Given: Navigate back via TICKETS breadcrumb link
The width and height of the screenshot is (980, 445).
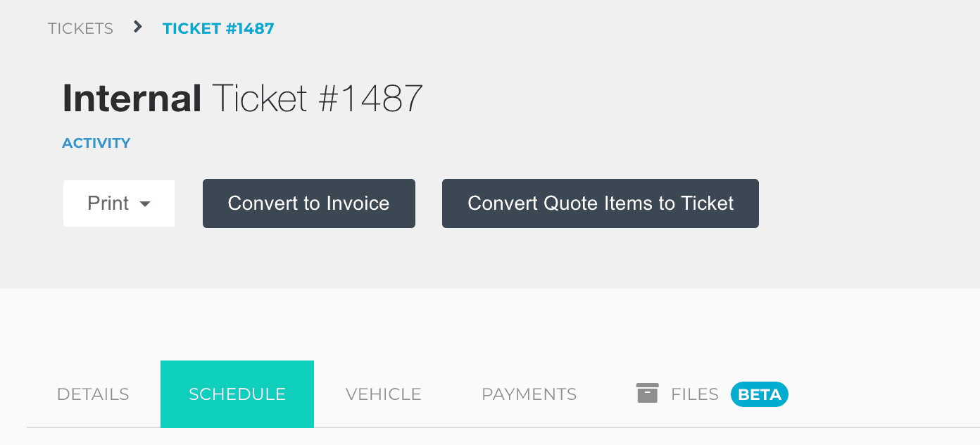Looking at the screenshot, I should click(80, 29).
